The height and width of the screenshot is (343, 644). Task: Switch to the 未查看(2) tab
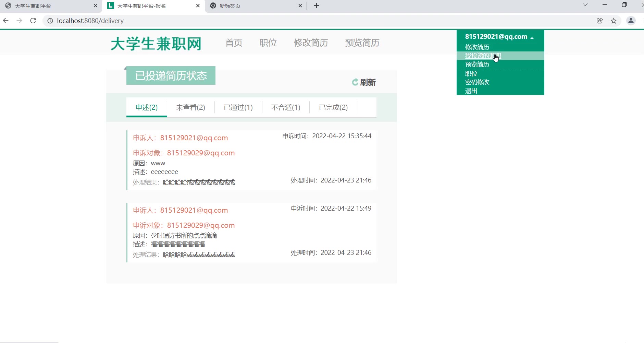(x=190, y=107)
